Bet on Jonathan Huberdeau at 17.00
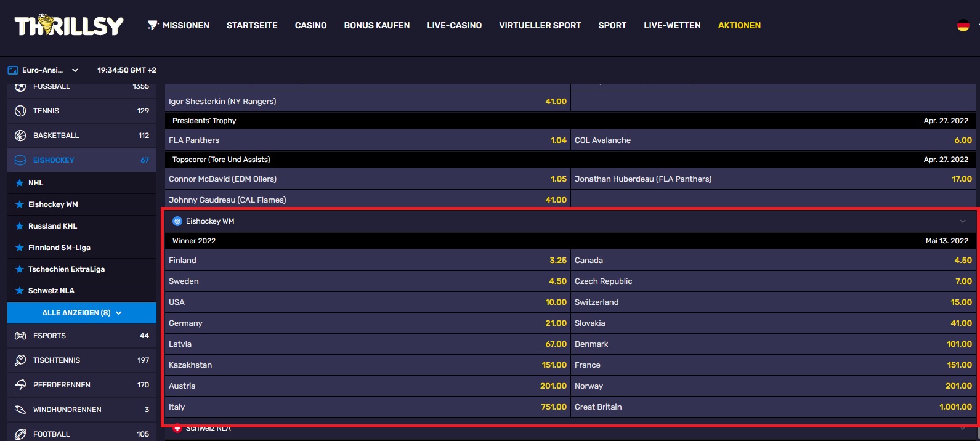Viewport: 980px width, 441px height. tap(773, 179)
